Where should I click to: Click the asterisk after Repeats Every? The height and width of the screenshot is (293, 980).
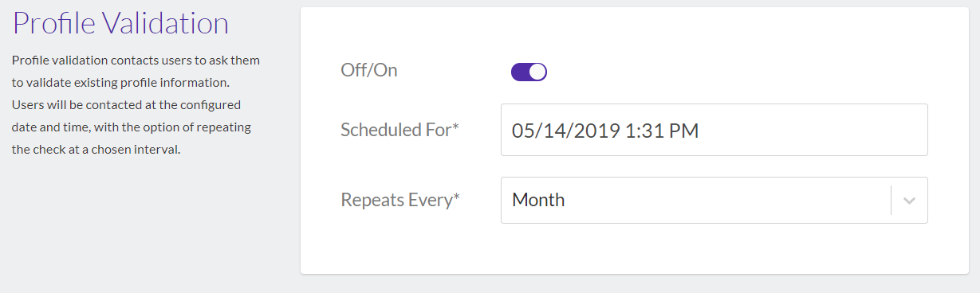[x=457, y=197]
